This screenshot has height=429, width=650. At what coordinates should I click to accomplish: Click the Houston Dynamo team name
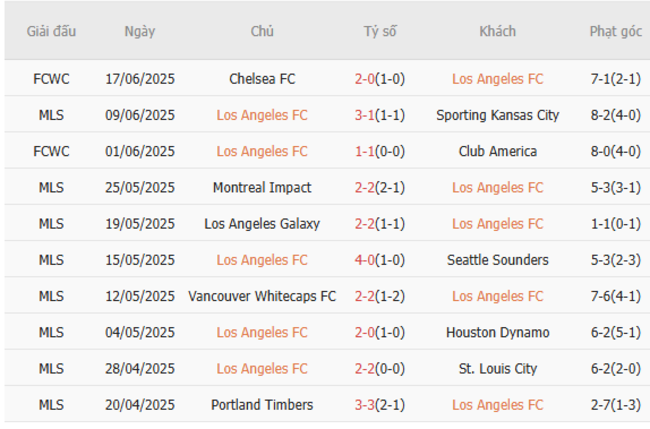pos(497,332)
